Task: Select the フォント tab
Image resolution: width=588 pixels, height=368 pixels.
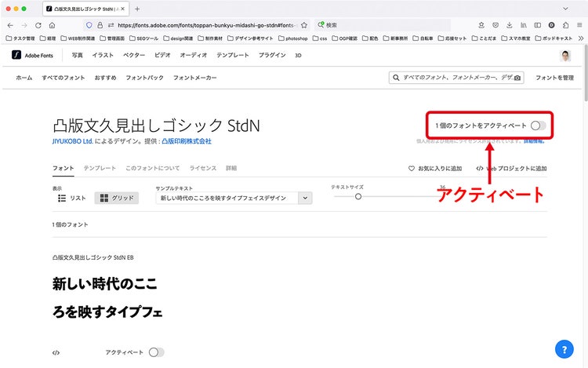Action: 63,168
